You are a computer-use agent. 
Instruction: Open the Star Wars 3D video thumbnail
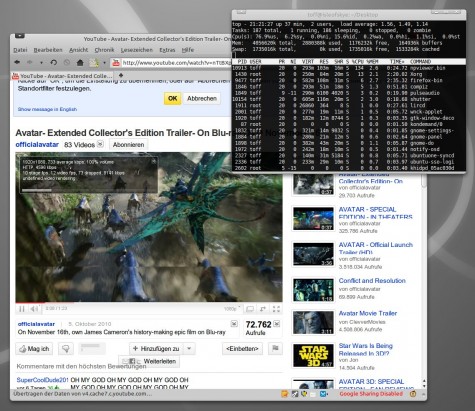[x=313, y=356]
